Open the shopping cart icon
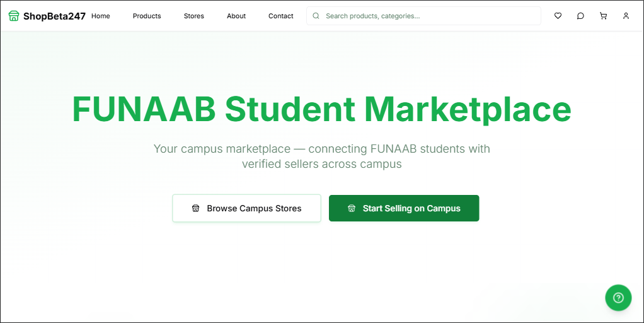The width and height of the screenshot is (644, 323). pyautogui.click(x=603, y=16)
